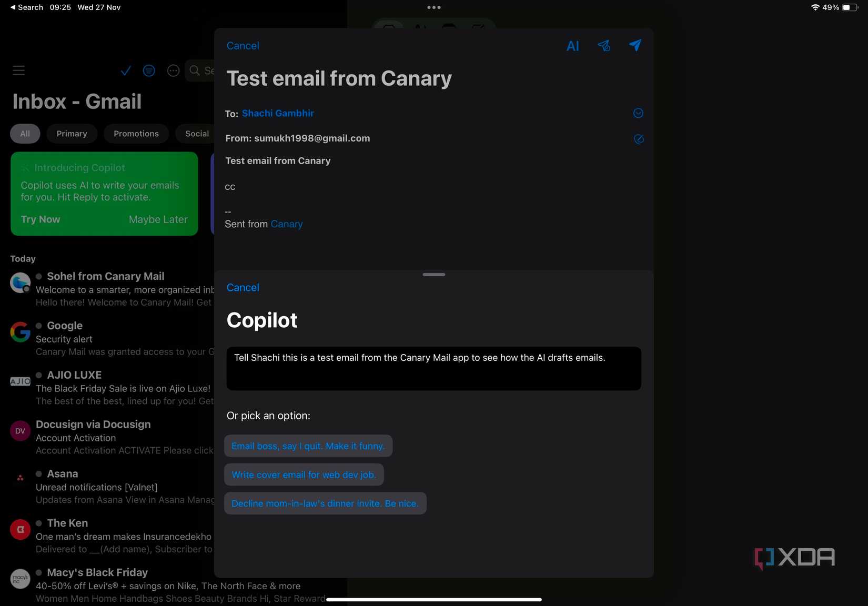Send the email with the paper plane icon
The height and width of the screenshot is (606, 868).
635,46
